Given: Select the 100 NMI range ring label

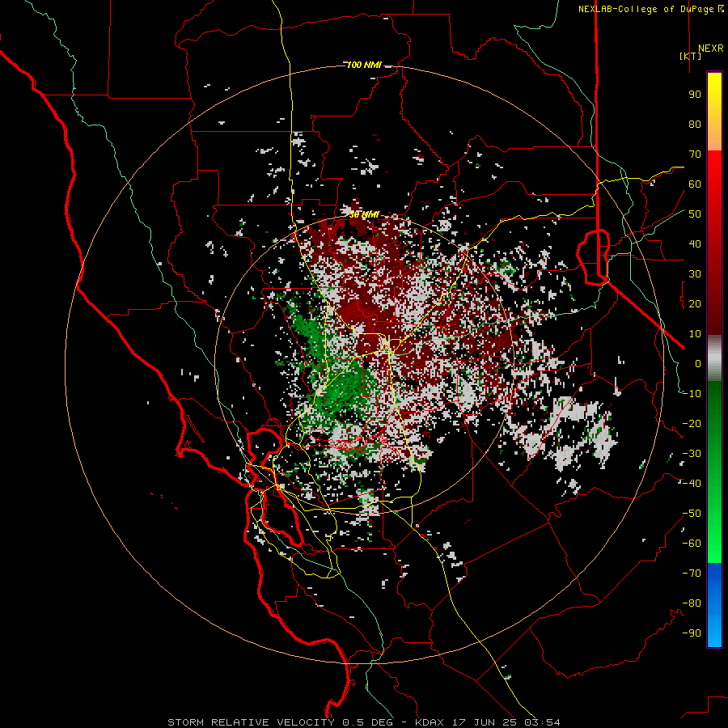Looking at the screenshot, I should 364,65.
